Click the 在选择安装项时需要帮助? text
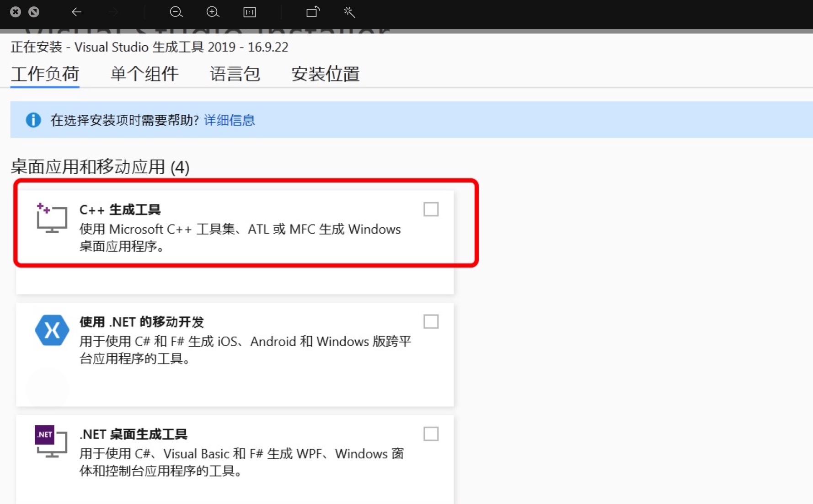 (x=124, y=120)
